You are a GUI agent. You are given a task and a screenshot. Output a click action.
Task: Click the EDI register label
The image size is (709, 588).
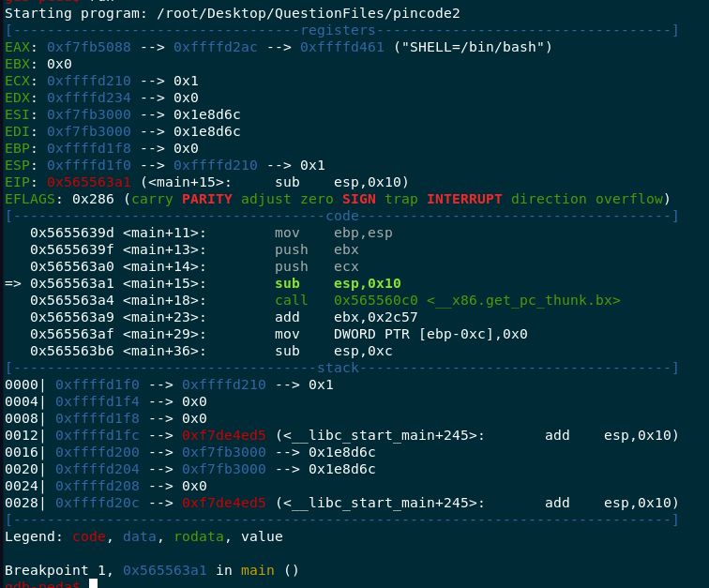tap(17, 131)
